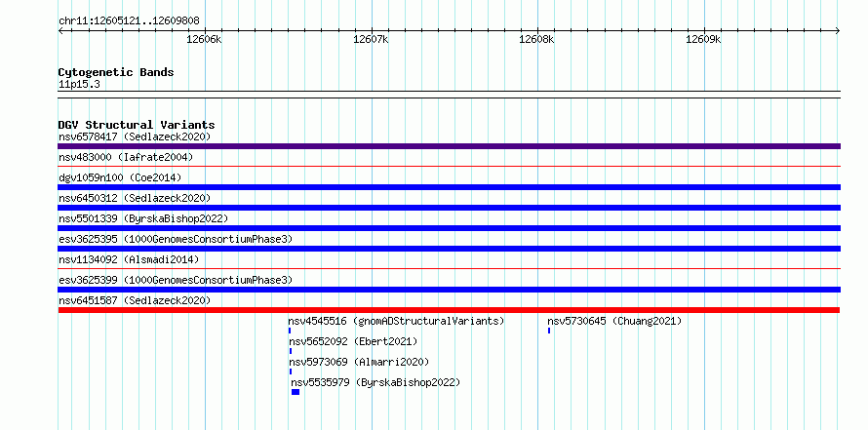Select the thick red nsv6451587 variant bar
The height and width of the screenshot is (430, 868).
pos(449,310)
